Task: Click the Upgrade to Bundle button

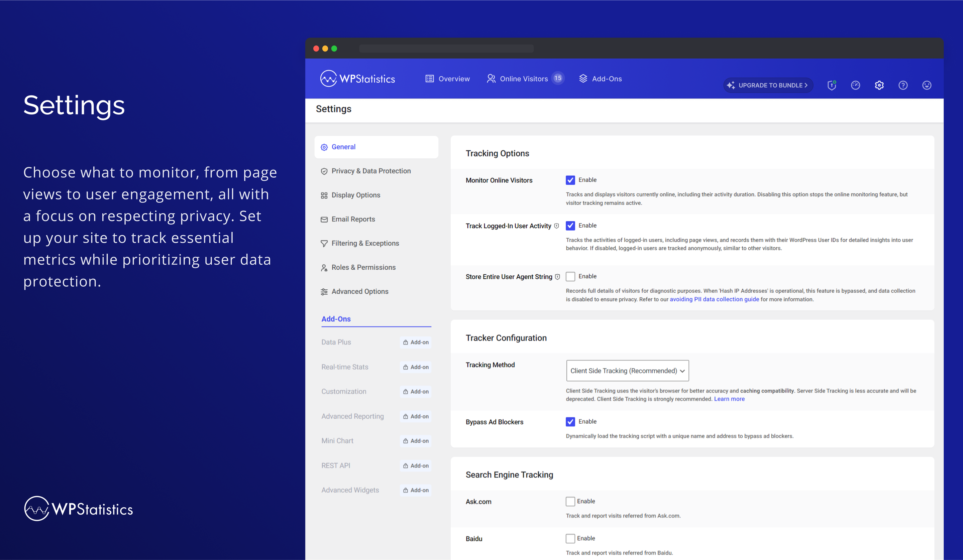Action: (x=768, y=85)
